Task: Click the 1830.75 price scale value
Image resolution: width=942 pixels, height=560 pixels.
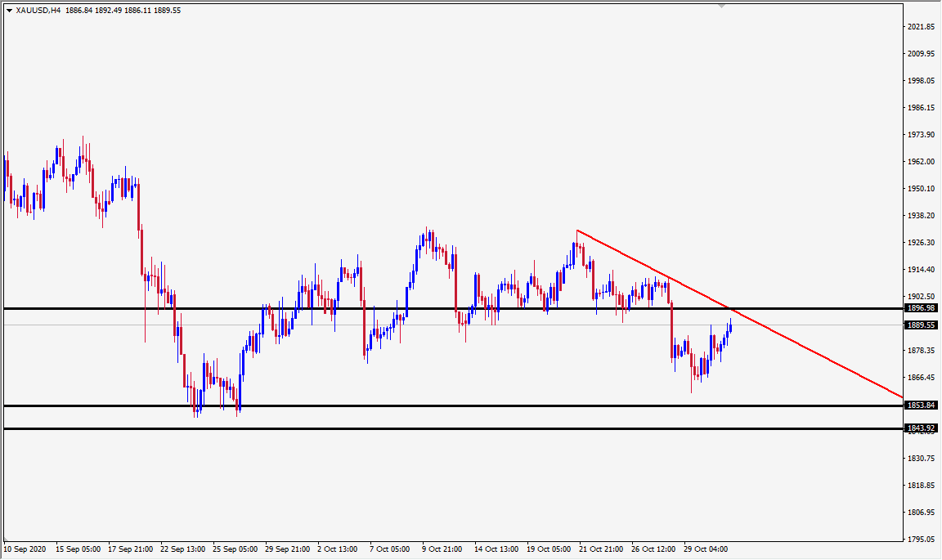Action: point(921,458)
